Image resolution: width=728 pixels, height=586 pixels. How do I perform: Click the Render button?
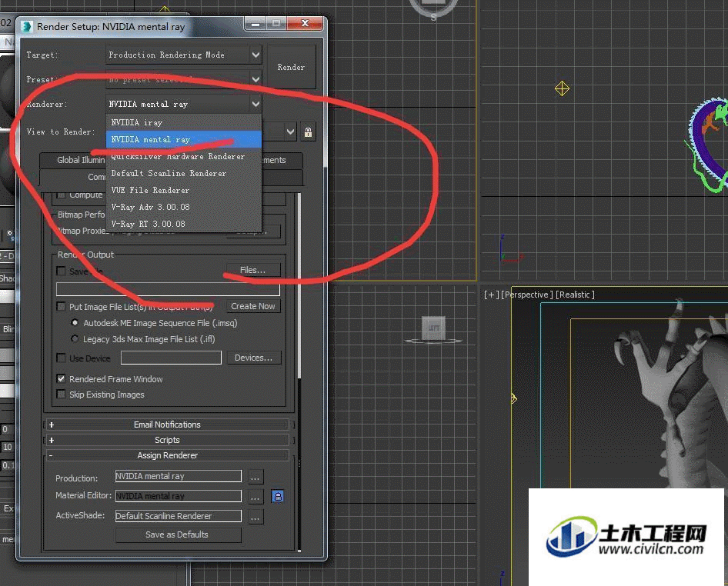(x=291, y=67)
